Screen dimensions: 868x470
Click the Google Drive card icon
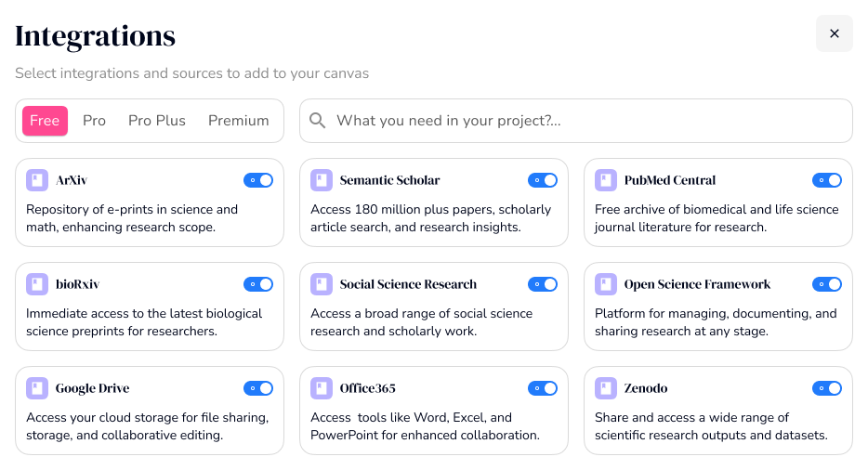point(37,388)
